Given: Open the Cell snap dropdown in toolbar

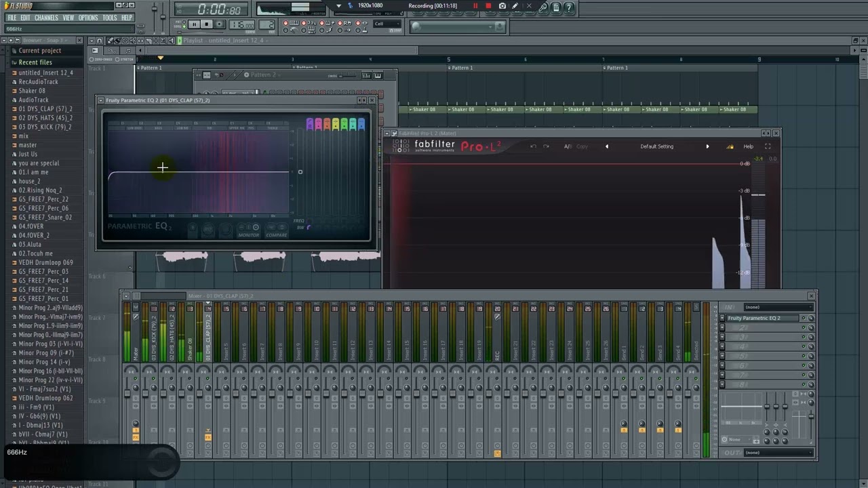Looking at the screenshot, I should pyautogui.click(x=388, y=24).
